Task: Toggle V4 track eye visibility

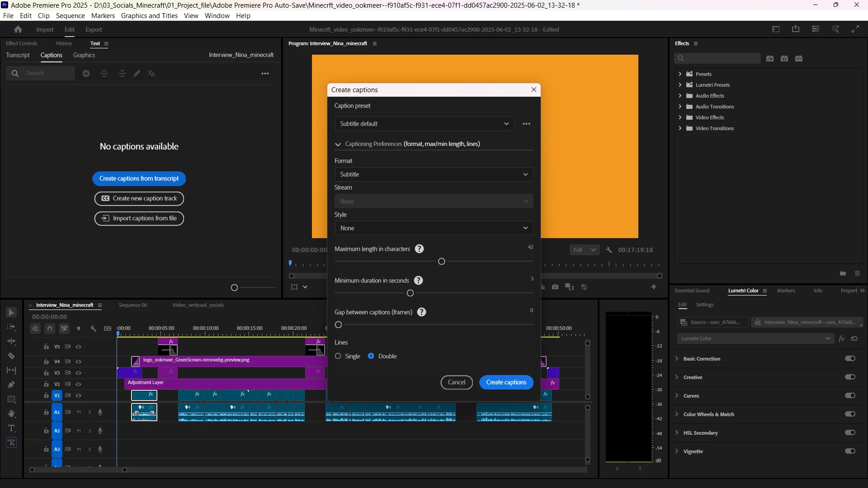Action: (79, 361)
